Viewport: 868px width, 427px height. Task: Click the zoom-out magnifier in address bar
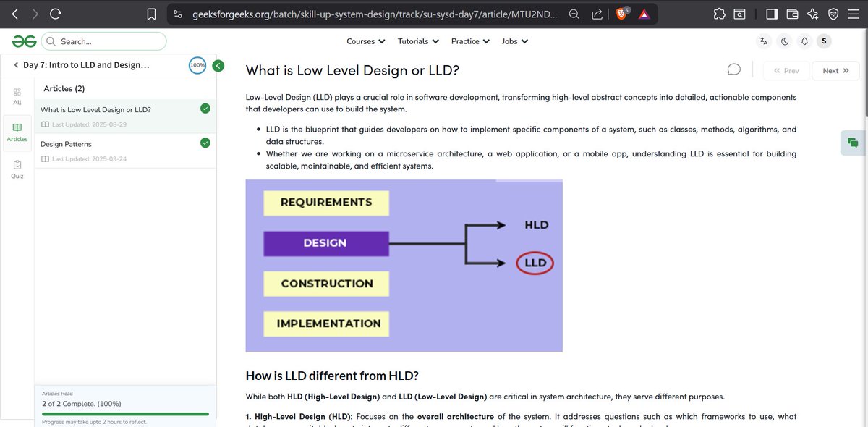click(x=574, y=14)
